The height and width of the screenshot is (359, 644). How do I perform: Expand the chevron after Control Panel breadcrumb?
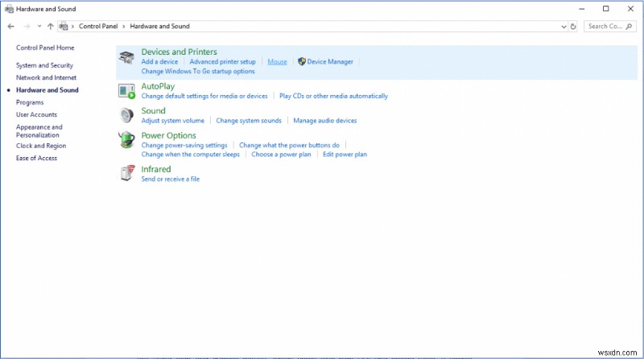124,27
